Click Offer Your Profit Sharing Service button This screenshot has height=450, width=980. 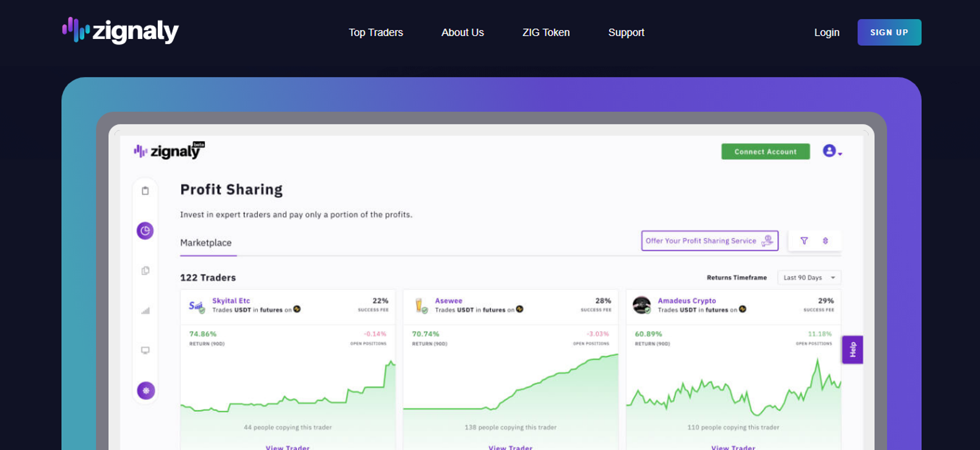pos(709,241)
